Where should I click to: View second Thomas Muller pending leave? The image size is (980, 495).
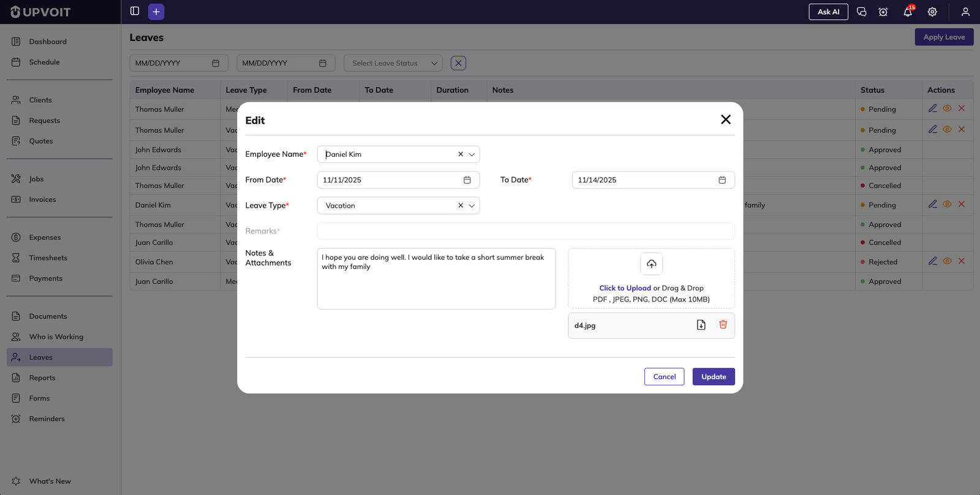point(947,129)
